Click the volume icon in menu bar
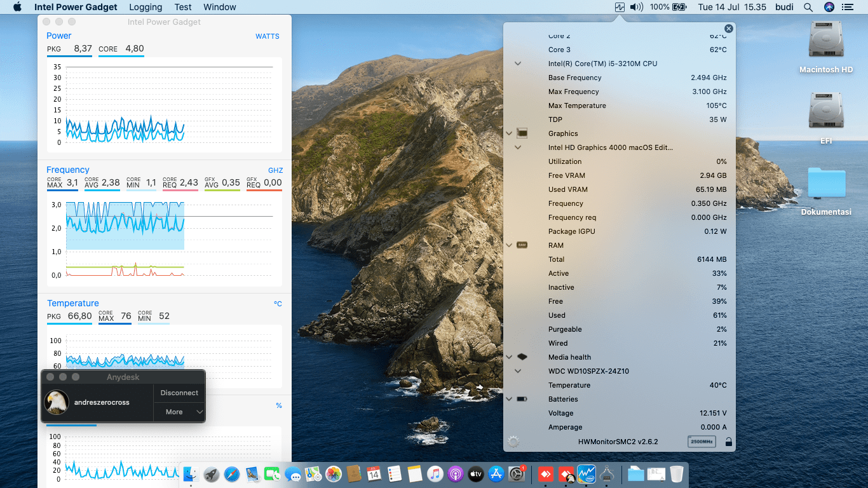The height and width of the screenshot is (488, 868). tap(636, 7)
